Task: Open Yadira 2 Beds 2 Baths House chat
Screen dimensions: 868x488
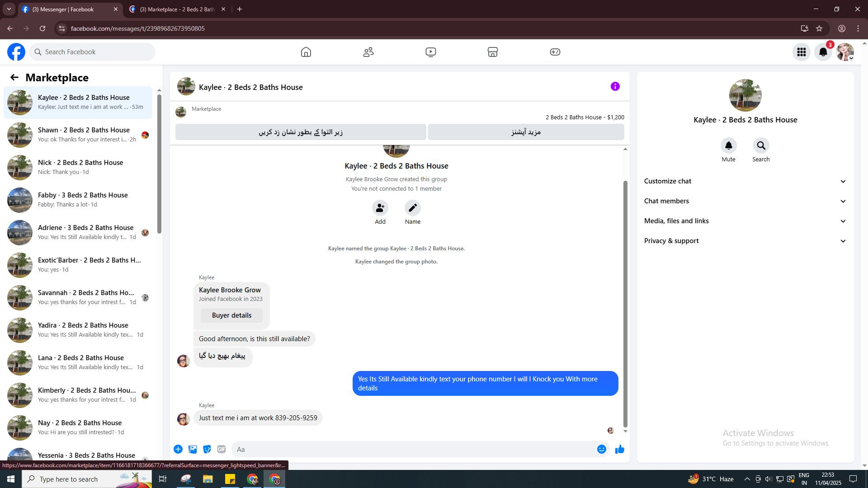Action: 78,330
